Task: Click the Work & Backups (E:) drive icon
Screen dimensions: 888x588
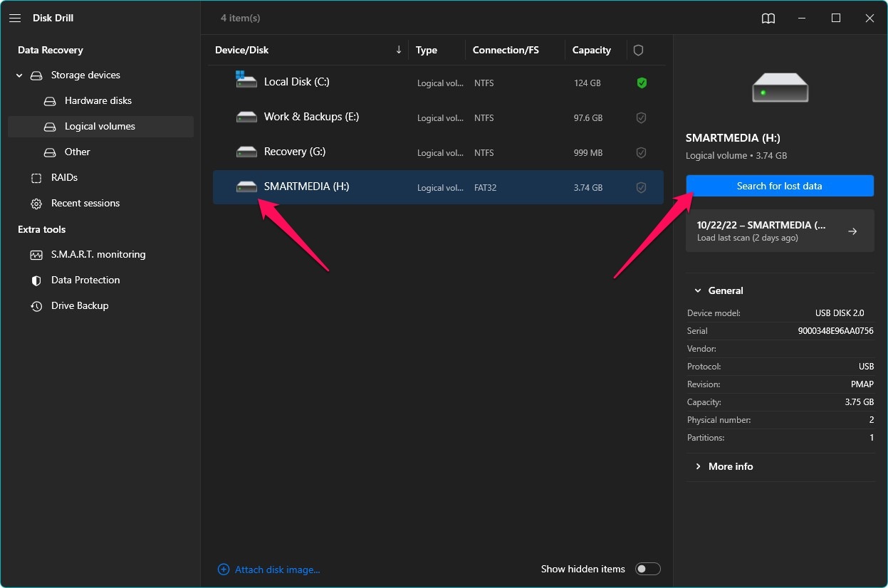Action: click(246, 117)
